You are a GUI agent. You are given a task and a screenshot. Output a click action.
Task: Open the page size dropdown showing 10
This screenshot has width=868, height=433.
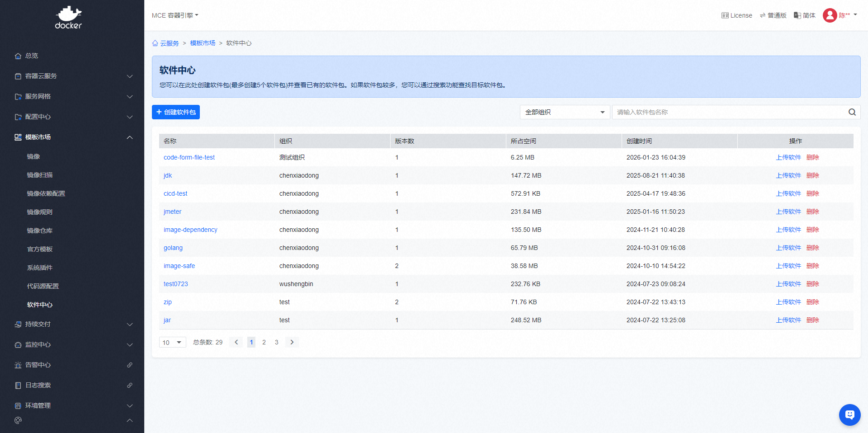point(172,343)
